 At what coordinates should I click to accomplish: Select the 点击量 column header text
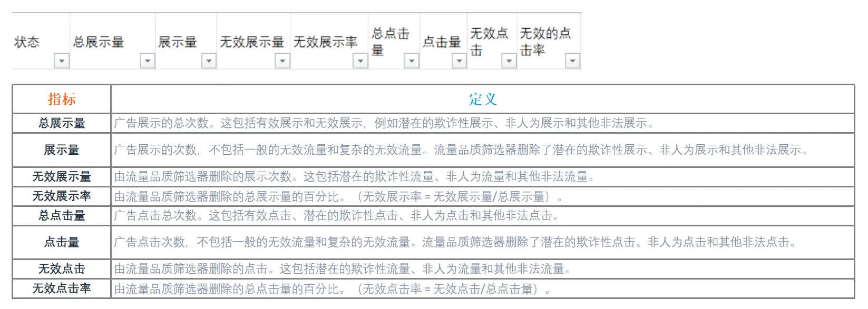point(442,42)
